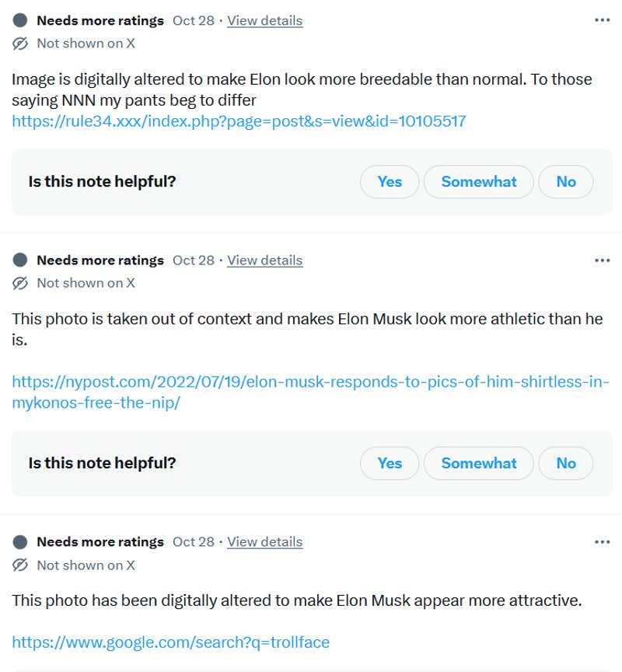This screenshot has width=622, height=672.
Task: Rate the first note as No
Action: (565, 181)
